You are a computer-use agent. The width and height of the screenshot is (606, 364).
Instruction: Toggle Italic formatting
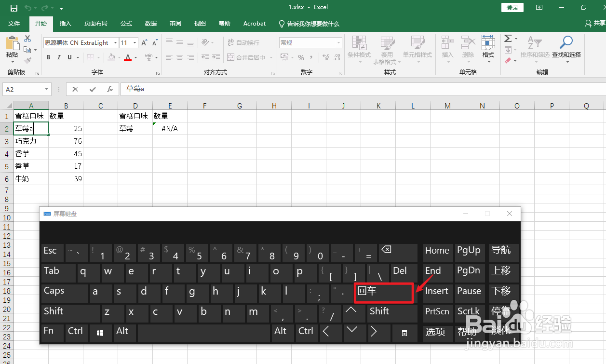point(59,57)
